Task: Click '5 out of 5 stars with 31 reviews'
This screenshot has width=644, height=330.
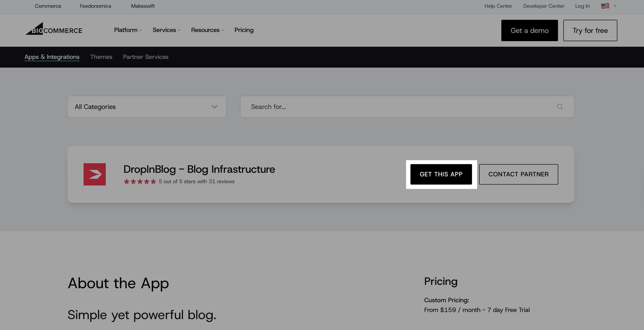Action: coord(196,182)
